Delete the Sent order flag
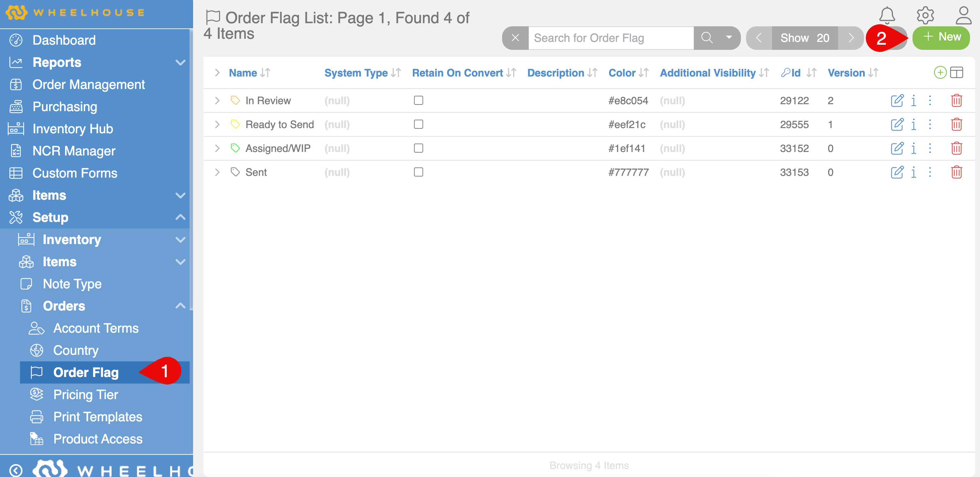 click(956, 172)
